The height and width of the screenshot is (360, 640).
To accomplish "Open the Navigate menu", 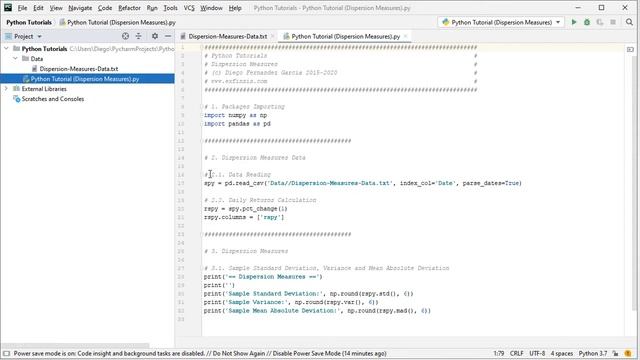I will (80, 8).
